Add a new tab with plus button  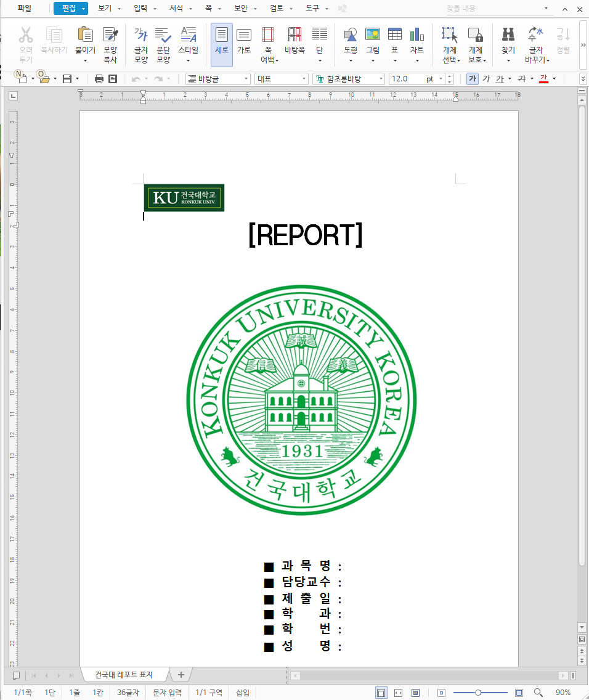pos(181,675)
